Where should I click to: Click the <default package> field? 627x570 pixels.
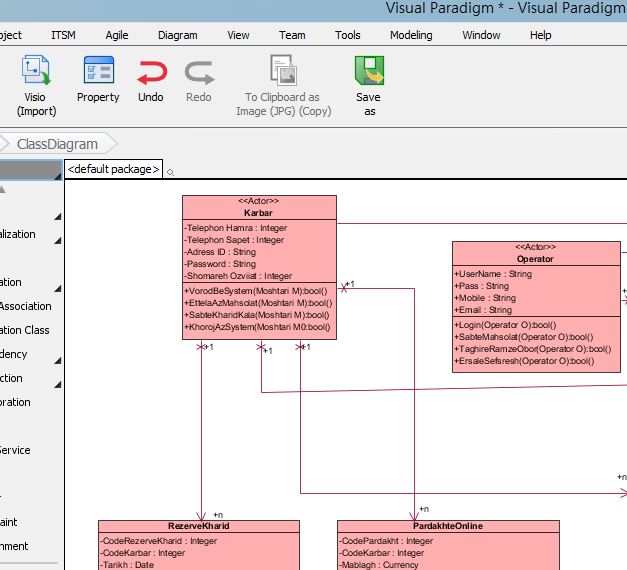[x=114, y=169]
